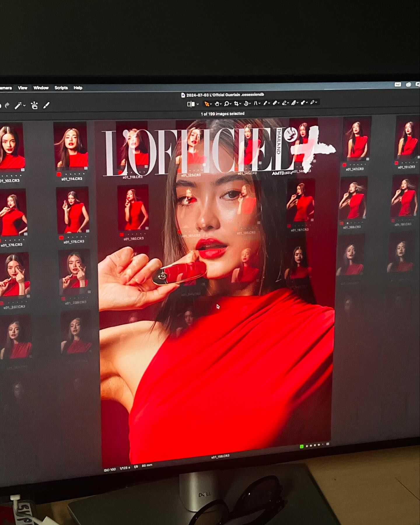Select thumbnail s01_114.CR3
This screenshot has height=525, width=420.
[x=71, y=146]
